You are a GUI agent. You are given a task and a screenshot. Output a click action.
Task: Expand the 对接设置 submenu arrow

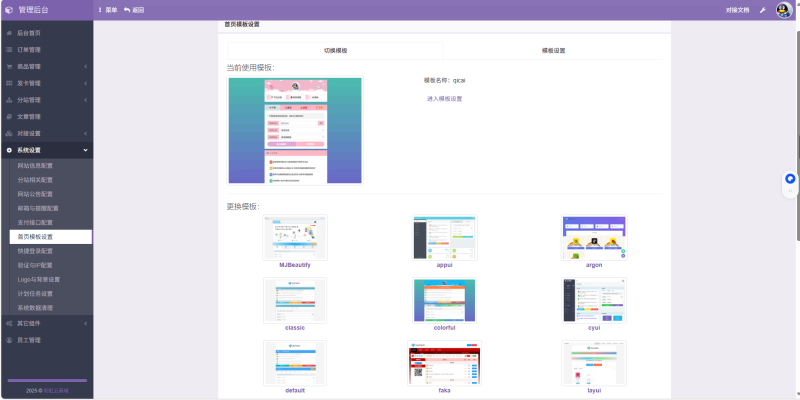[85, 134]
